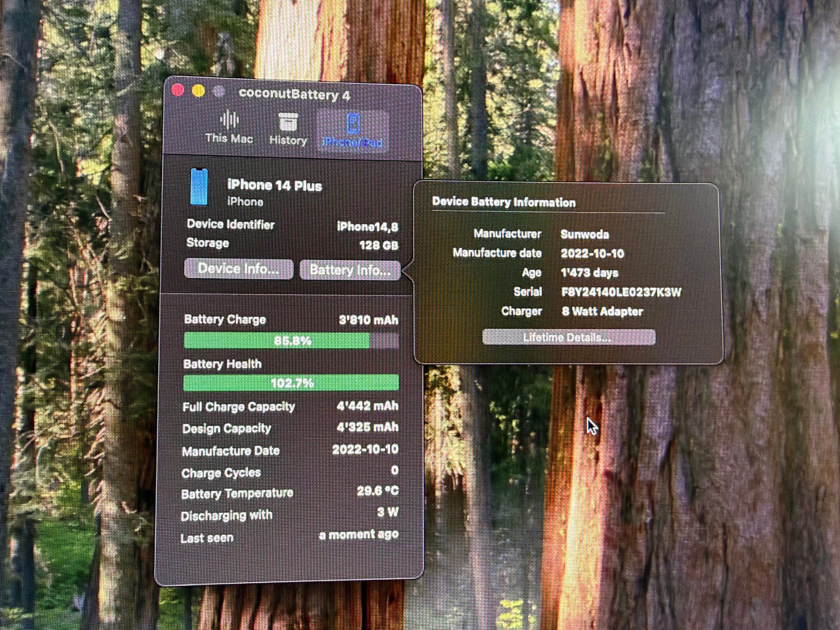Click the waveform icon above This Mac
The width and height of the screenshot is (840, 630).
(x=229, y=119)
